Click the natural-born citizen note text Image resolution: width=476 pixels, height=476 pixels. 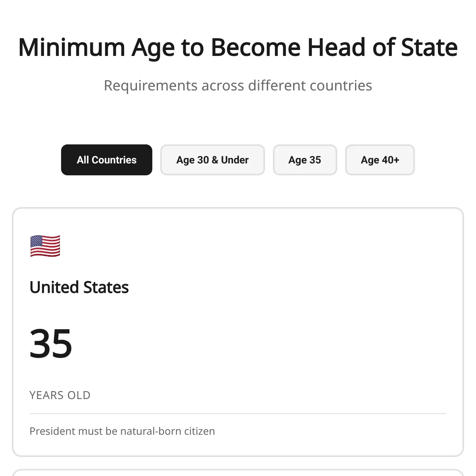point(122,431)
